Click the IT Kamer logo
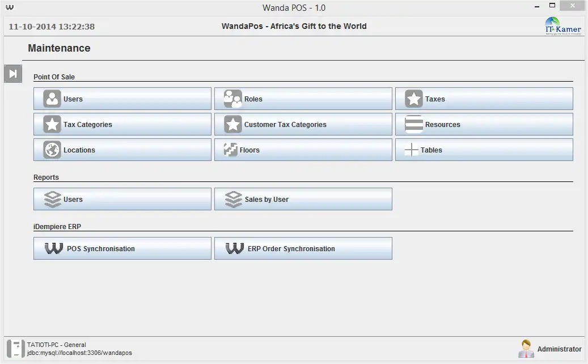The height and width of the screenshot is (364, 588). click(563, 26)
